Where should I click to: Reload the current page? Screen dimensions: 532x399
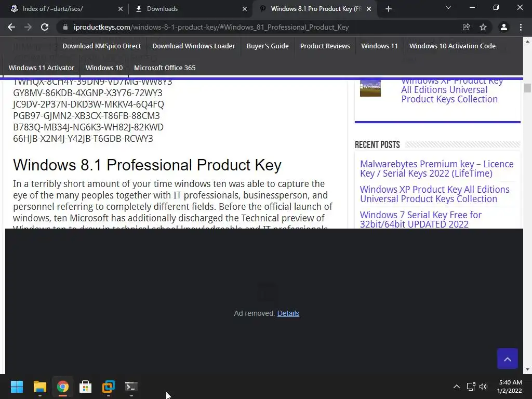click(x=45, y=27)
